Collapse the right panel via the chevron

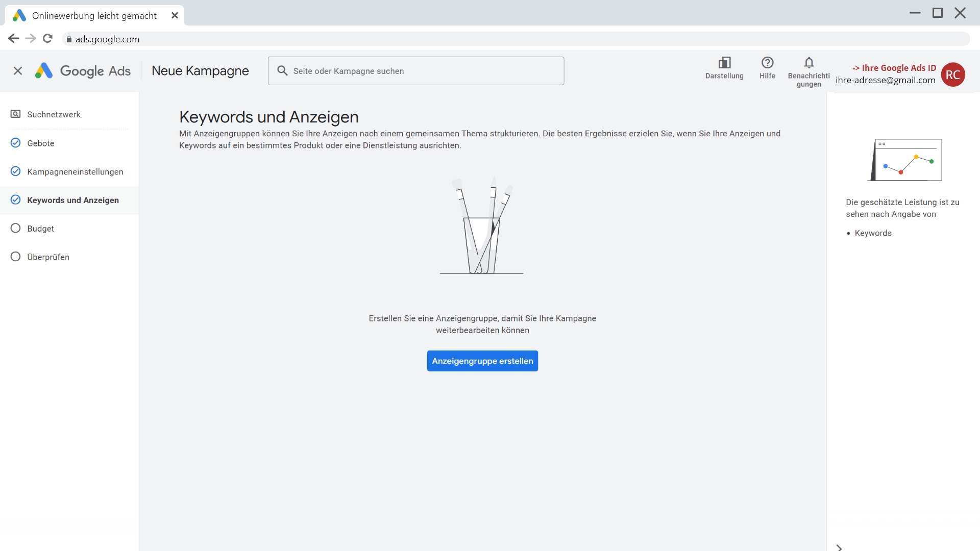[839, 547]
